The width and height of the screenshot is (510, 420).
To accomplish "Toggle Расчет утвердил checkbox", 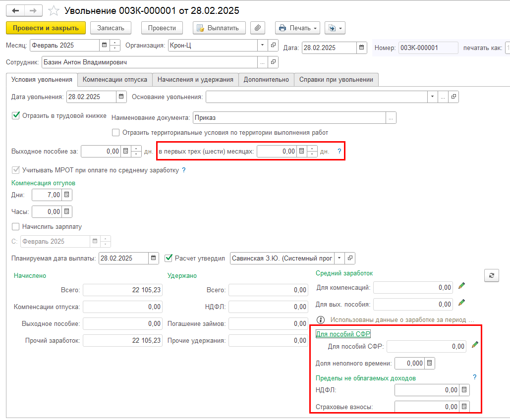I will coord(169,258).
